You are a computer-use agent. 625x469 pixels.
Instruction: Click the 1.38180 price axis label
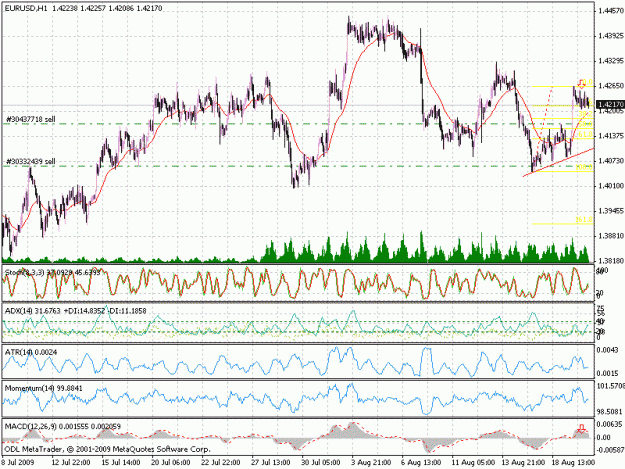(x=611, y=261)
